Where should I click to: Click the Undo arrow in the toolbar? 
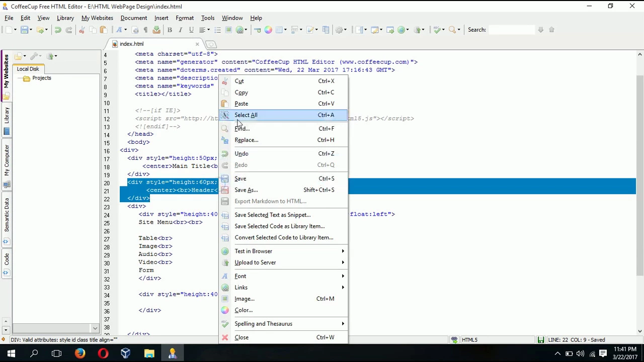pyautogui.click(x=58, y=30)
